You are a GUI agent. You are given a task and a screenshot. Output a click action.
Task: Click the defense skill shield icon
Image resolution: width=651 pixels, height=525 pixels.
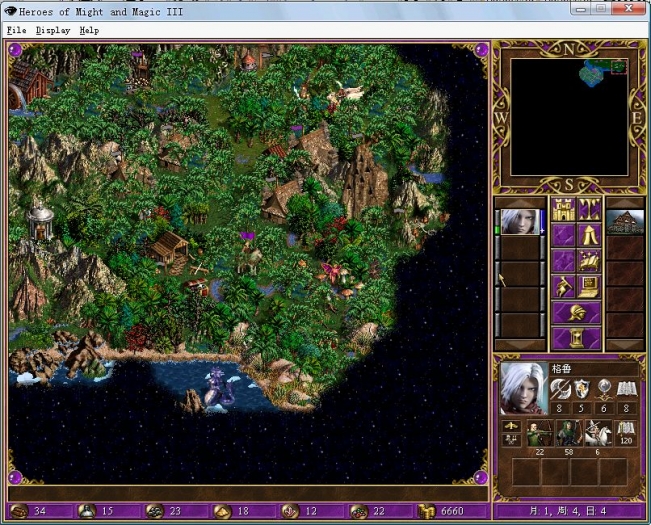583,389
